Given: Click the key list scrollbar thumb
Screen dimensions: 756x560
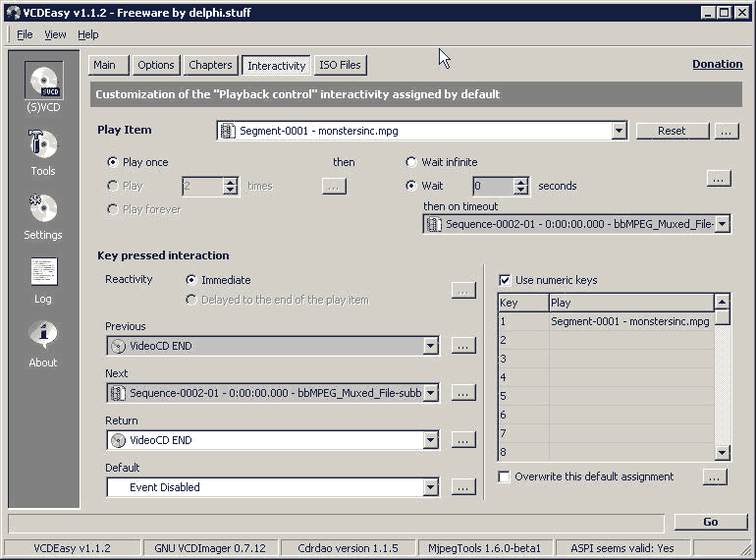Looking at the screenshot, I should click(722, 318).
